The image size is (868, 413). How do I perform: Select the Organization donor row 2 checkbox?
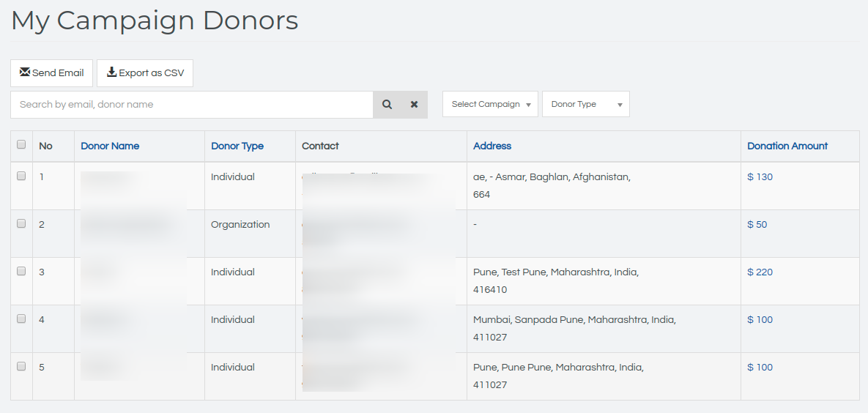[21, 223]
